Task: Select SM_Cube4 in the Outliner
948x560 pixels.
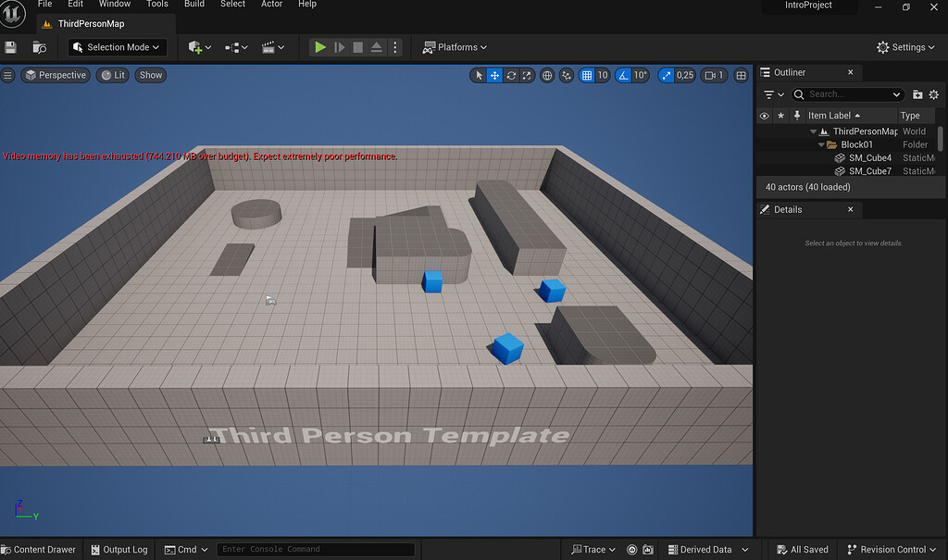Action: tap(868, 157)
